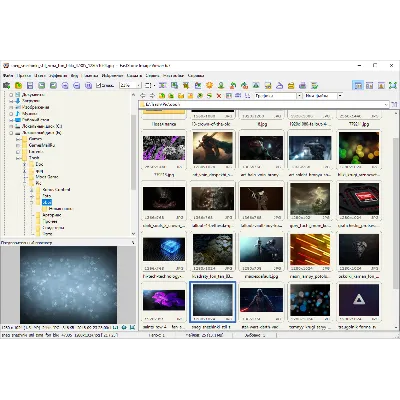
Task: Click the printer icon in main toolbar
Action: [303, 86]
